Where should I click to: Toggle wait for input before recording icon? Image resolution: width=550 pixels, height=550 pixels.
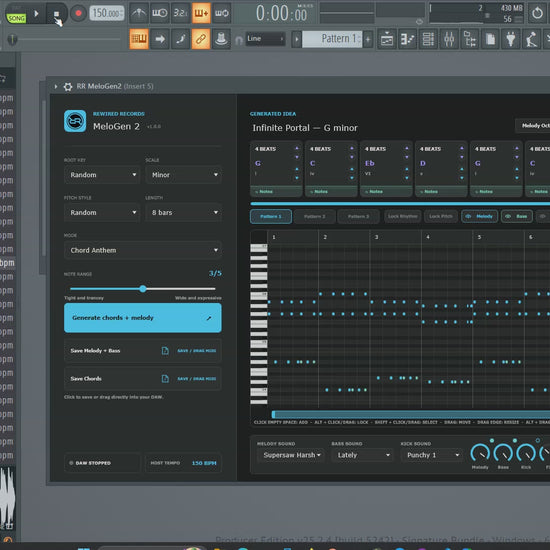[x=160, y=13]
